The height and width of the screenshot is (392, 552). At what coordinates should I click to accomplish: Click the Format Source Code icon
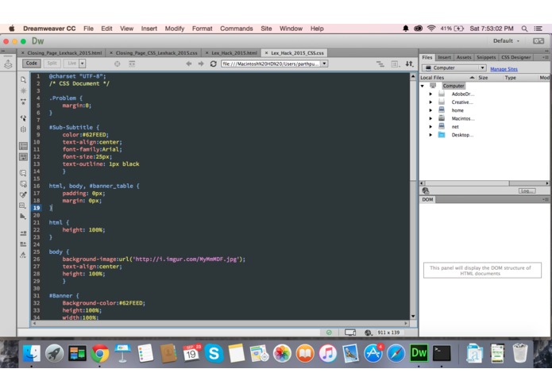coord(23,255)
